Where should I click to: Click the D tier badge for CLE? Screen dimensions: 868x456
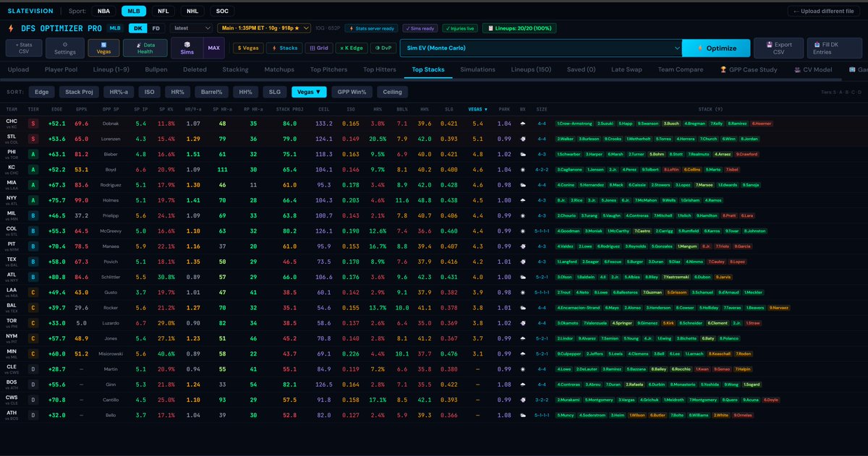pyautogui.click(x=34, y=369)
